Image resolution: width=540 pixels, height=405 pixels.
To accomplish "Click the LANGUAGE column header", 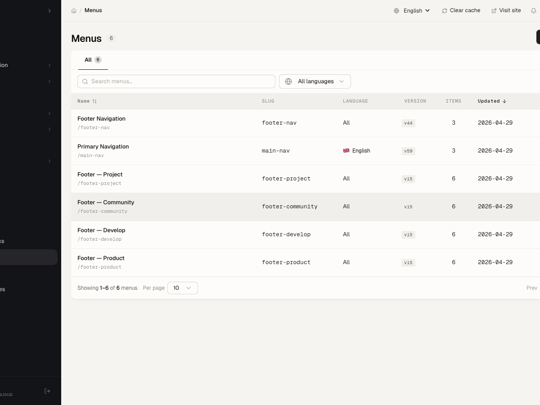I will tap(355, 101).
